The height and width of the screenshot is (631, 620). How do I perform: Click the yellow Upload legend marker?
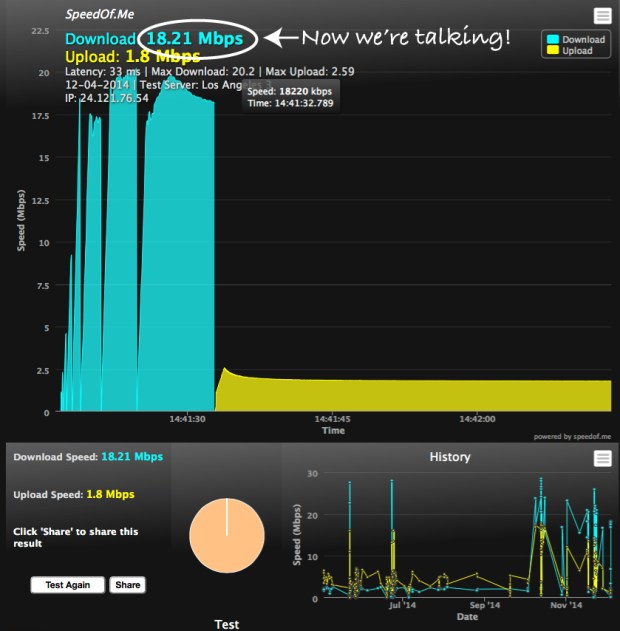[x=553, y=51]
